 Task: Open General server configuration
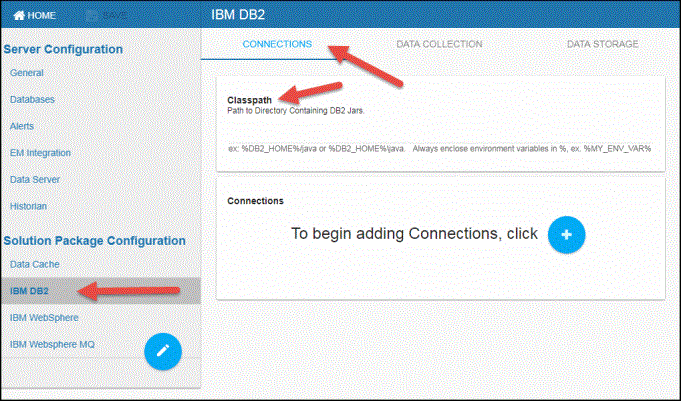coord(27,73)
